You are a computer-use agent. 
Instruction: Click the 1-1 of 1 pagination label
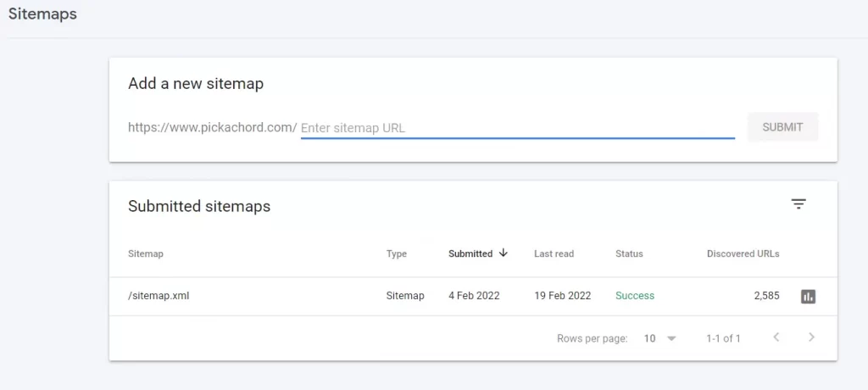(x=723, y=338)
